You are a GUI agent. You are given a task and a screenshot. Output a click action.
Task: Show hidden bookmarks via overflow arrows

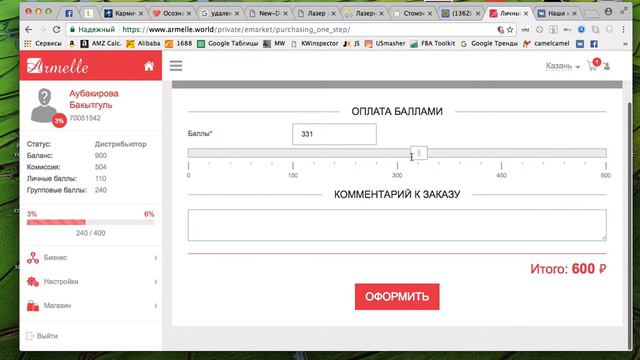point(625,44)
